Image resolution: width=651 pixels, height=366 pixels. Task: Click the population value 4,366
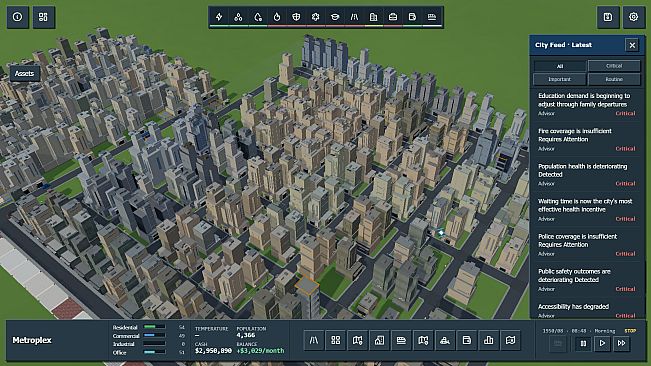tap(246, 335)
